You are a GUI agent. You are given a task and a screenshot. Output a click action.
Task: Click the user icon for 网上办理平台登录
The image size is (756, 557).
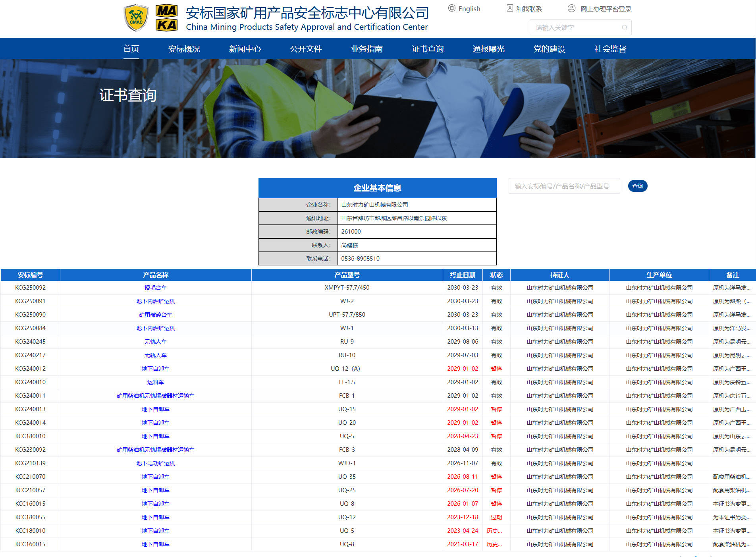pyautogui.click(x=571, y=8)
